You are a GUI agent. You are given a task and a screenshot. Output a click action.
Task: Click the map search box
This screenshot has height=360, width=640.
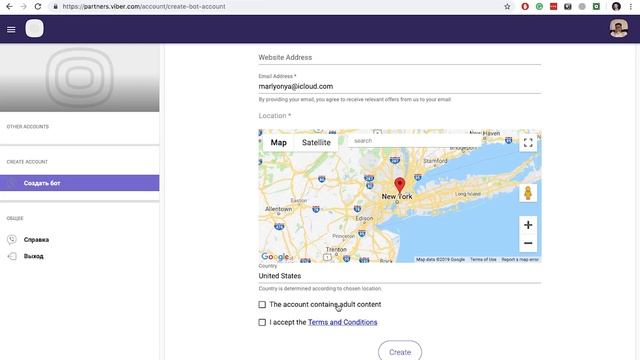(414, 141)
